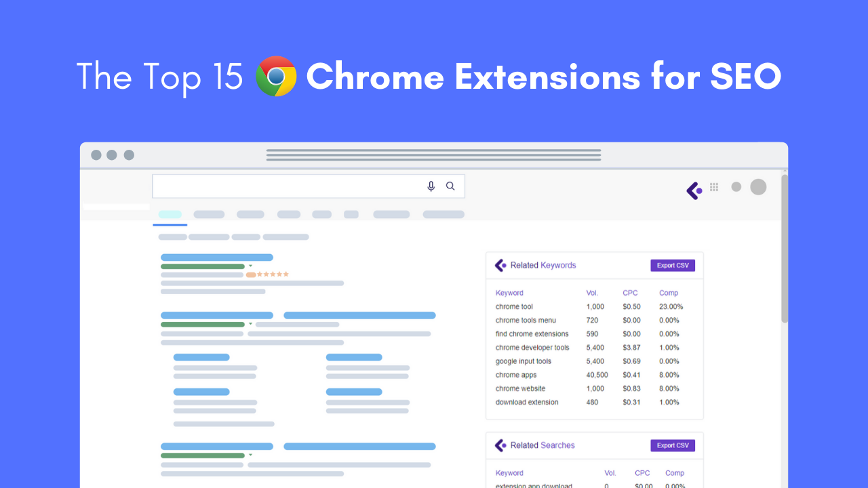Open the first search result title link
868x488 pixels.
217,258
